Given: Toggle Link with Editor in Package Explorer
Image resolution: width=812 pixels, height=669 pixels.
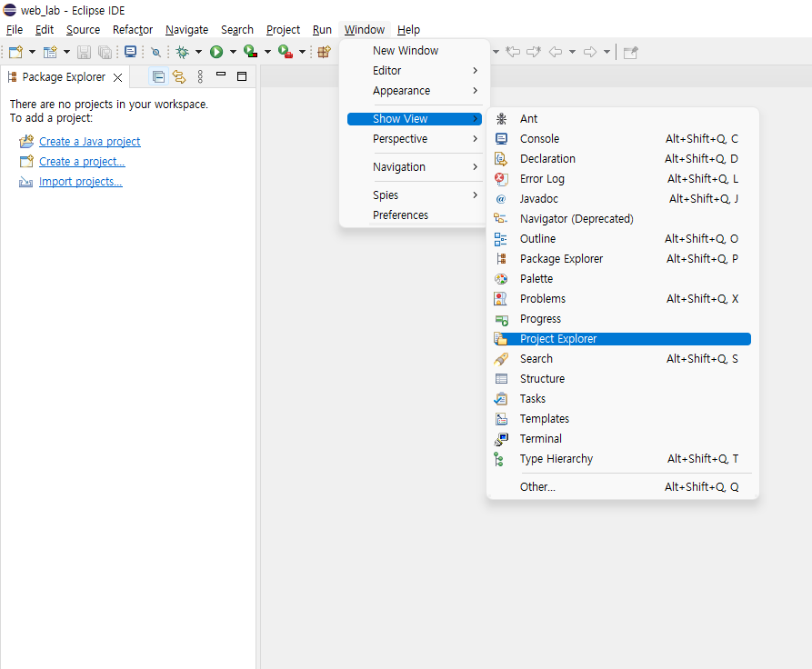Looking at the screenshot, I should click(x=179, y=77).
